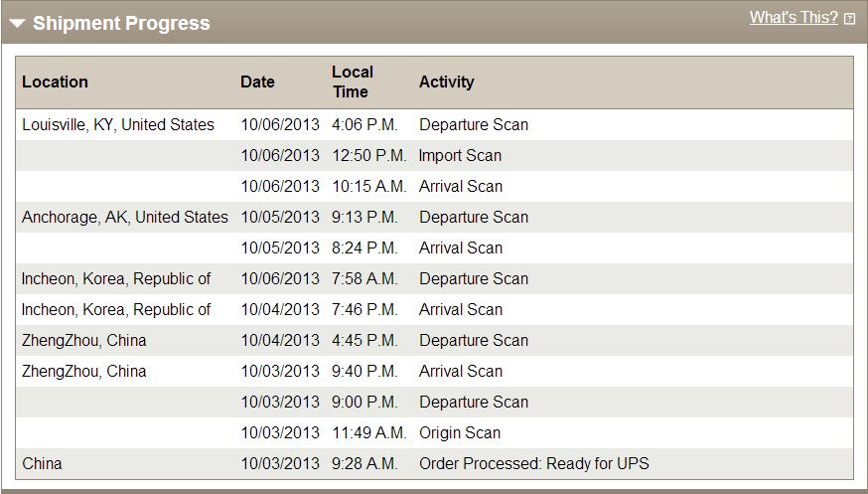Click the China location cell in last row
The image size is (868, 494).
click(x=42, y=463)
